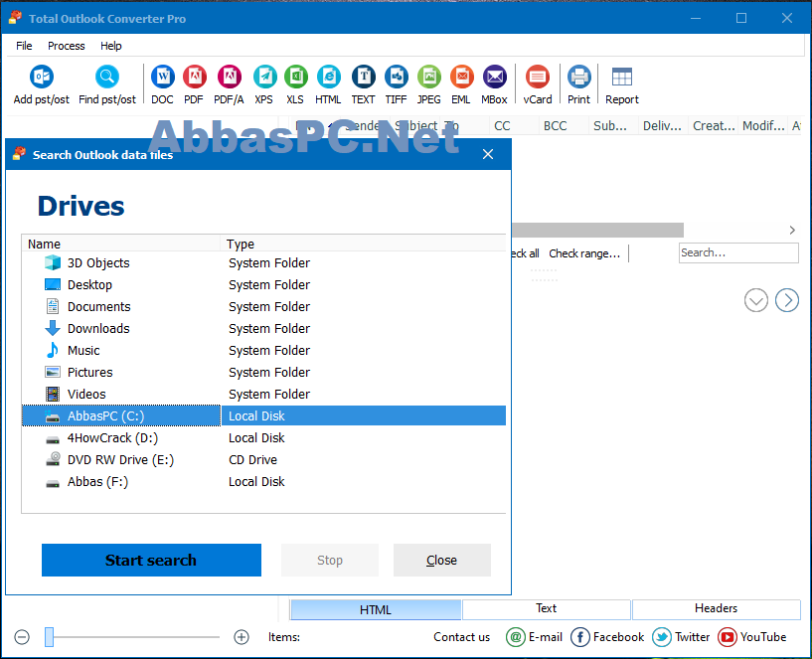Switch to the Text preview tab
Screen dimensions: 812x659
click(x=547, y=608)
